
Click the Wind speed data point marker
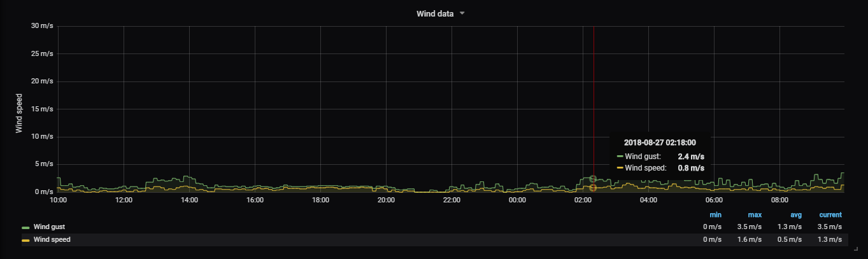point(593,188)
